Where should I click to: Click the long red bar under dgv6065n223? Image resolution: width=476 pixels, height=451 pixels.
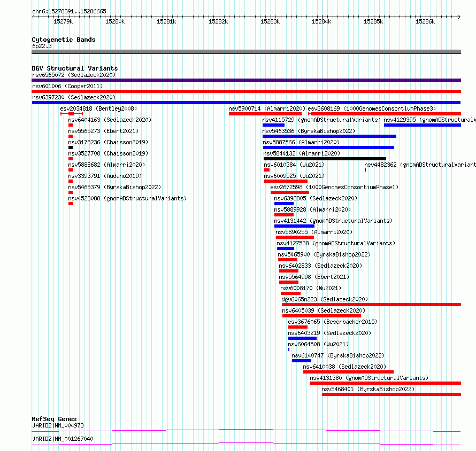pyautogui.click(x=371, y=305)
